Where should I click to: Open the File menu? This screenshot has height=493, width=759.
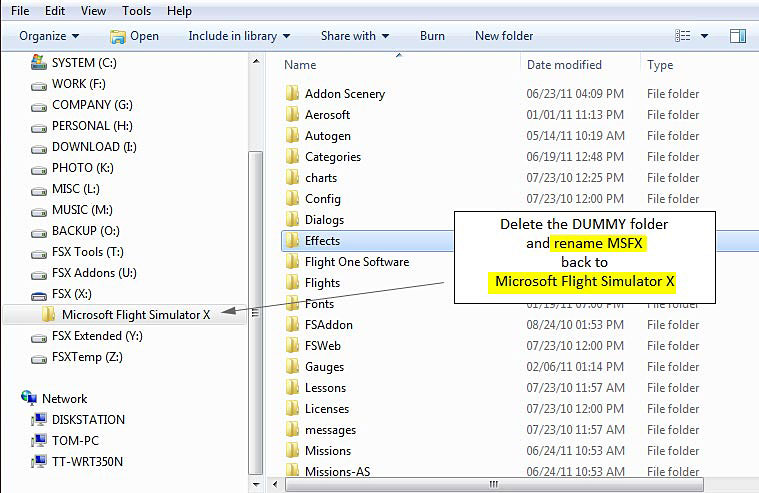20,11
